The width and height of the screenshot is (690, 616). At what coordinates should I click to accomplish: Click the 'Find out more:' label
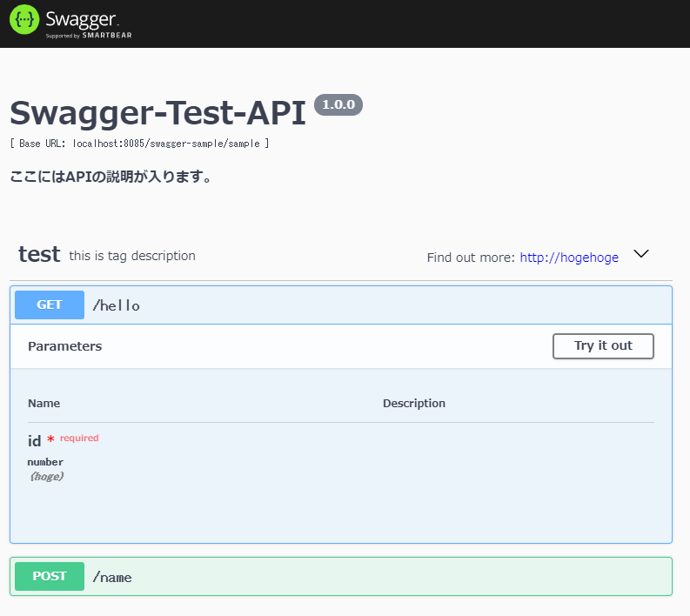(471, 258)
